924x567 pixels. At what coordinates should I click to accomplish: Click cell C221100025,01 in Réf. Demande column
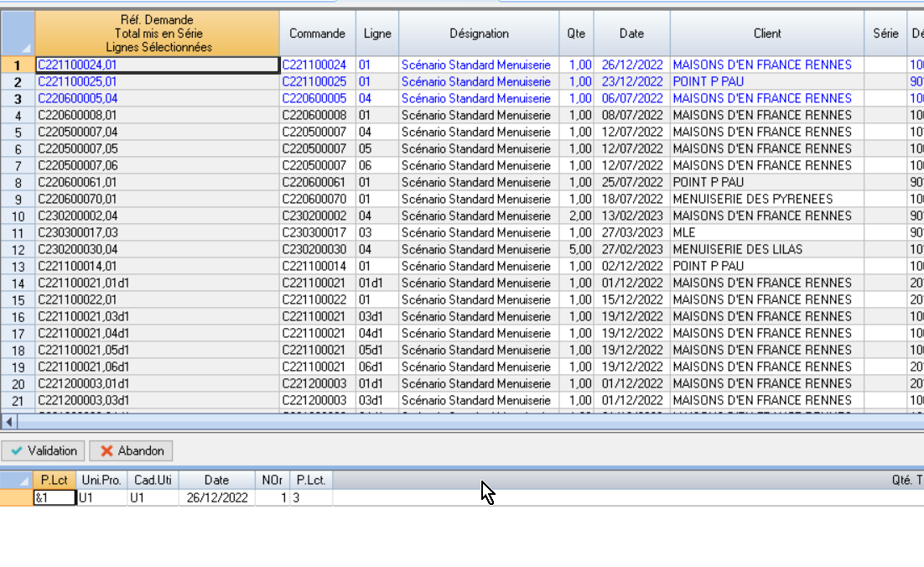[x=157, y=81]
